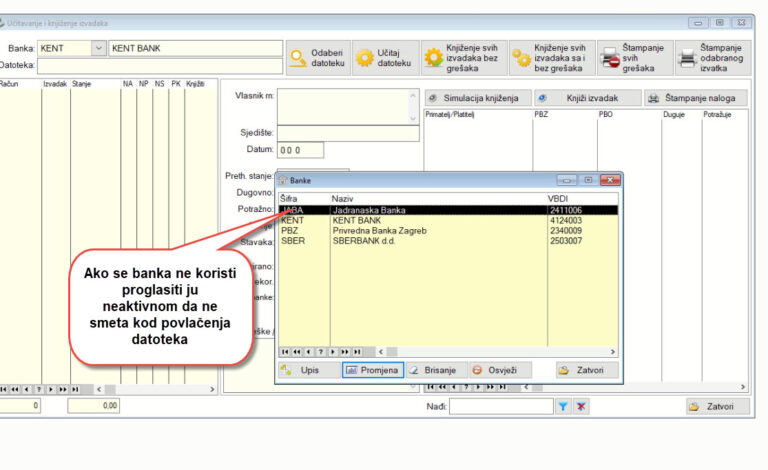Image resolution: width=768 pixels, height=470 pixels.
Task: Click the filter funnel icon next to Nađi
Action: pos(563,406)
